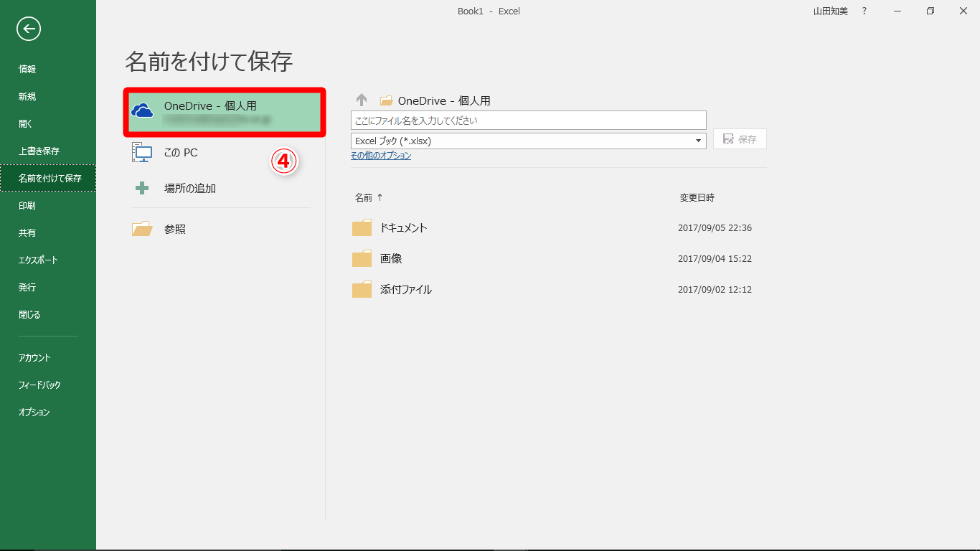Open the file type Excel ブック dropdown
The width and height of the screenshot is (980, 551).
click(529, 141)
